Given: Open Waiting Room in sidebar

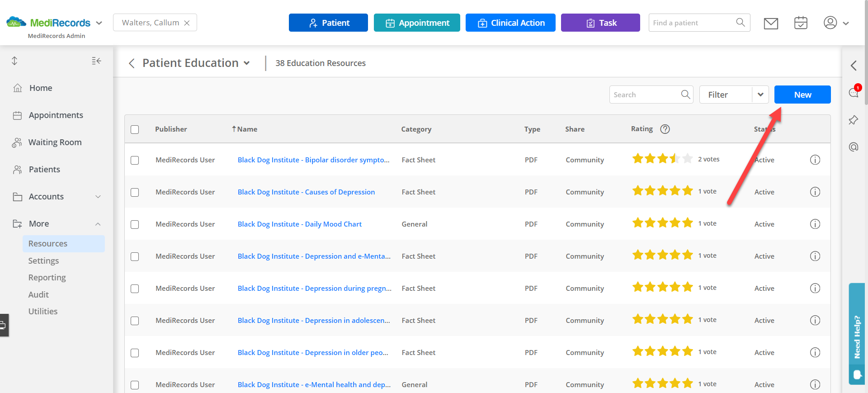Looking at the screenshot, I should [x=55, y=142].
